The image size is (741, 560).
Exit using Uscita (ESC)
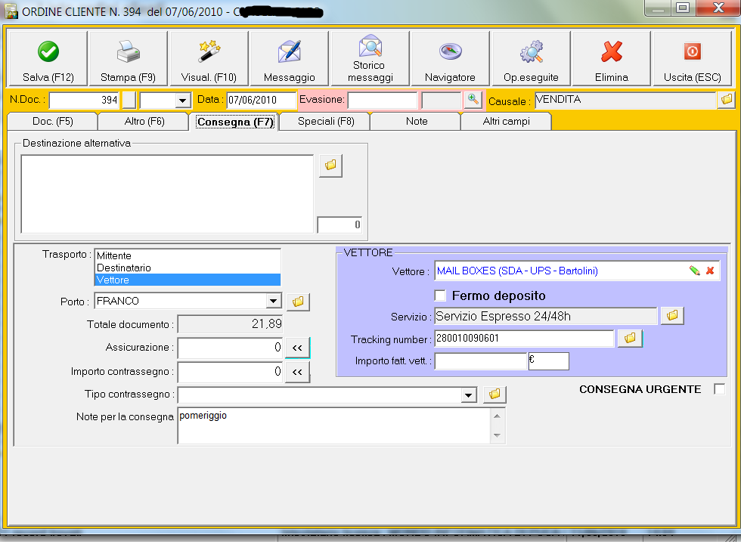click(x=693, y=58)
